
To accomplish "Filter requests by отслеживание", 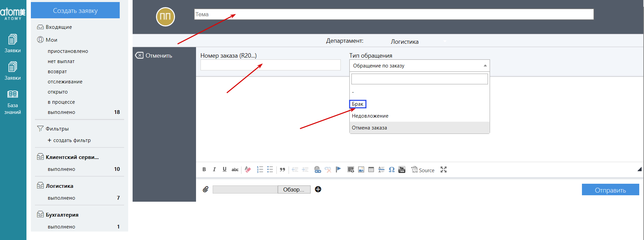I will click(65, 82).
